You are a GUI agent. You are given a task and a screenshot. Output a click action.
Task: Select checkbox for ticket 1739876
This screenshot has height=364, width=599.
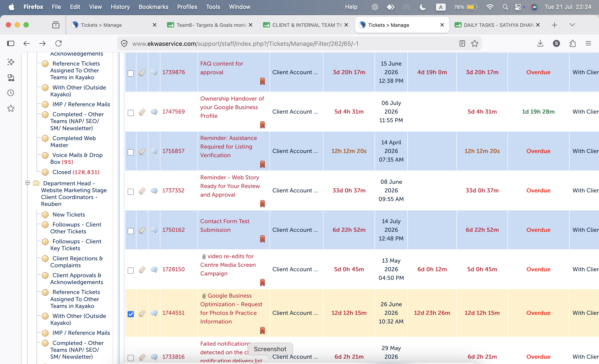131,73
